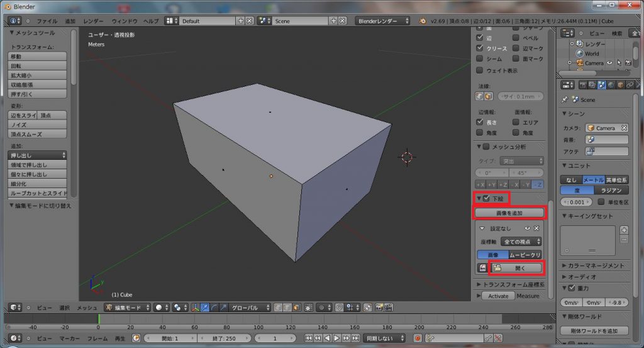Open the Blenderレンダー engine dropdown
This screenshot has height=348, width=644.
click(383, 21)
